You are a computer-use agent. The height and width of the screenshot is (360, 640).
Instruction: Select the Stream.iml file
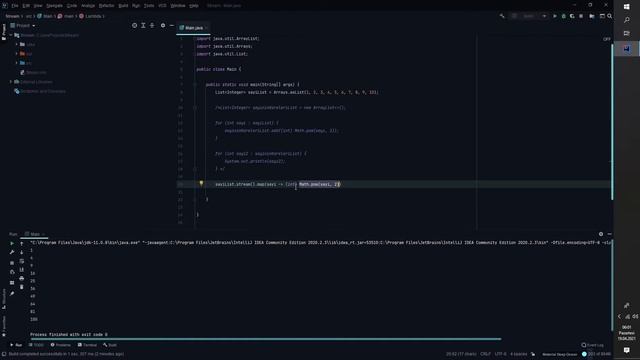click(33, 72)
